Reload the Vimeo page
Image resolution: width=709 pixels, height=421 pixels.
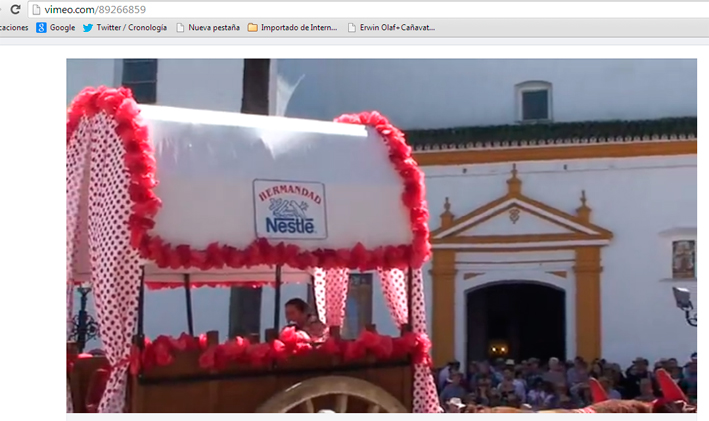point(15,9)
